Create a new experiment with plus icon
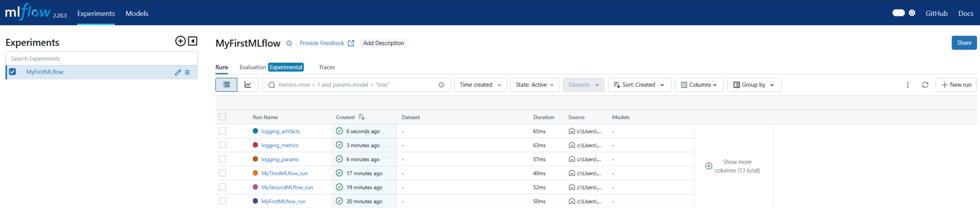 pyautogui.click(x=180, y=41)
